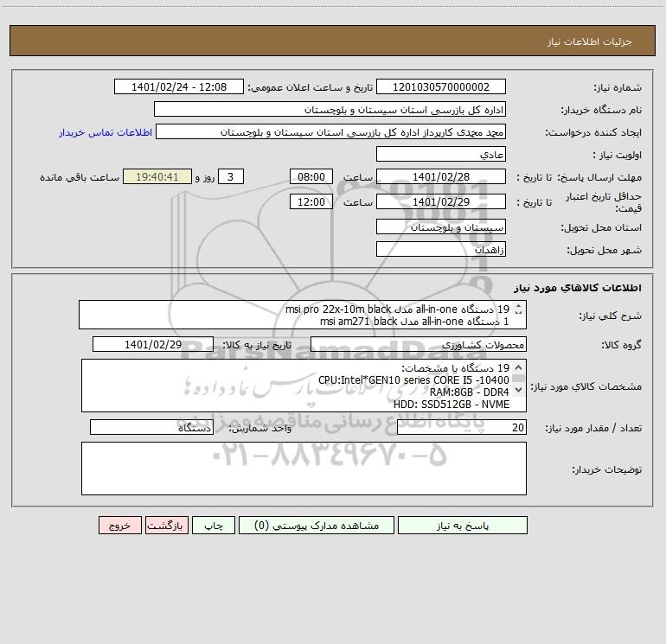Image resolution: width=666 pixels, height=644 pixels.
Task: Click the need number field 1201030570000002
Action: point(441,86)
